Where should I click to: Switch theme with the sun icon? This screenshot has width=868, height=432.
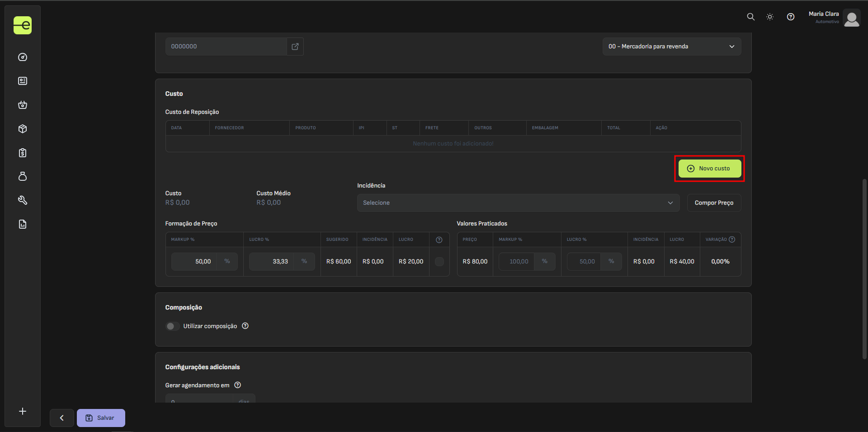click(770, 17)
